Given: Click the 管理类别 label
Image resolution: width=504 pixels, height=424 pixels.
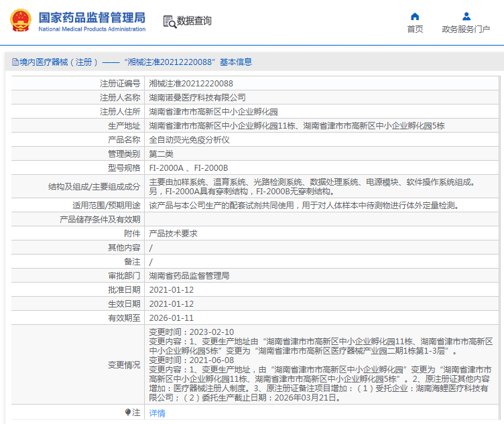Looking at the screenshot, I should click(124, 154).
